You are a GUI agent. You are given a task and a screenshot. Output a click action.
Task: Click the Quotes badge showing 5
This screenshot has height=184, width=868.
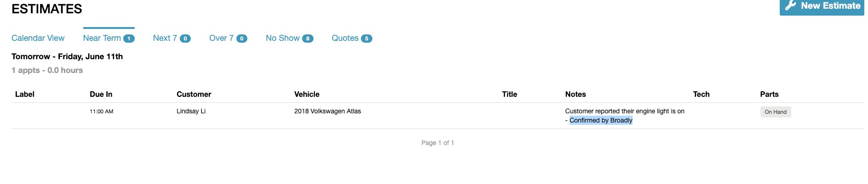pyautogui.click(x=366, y=39)
